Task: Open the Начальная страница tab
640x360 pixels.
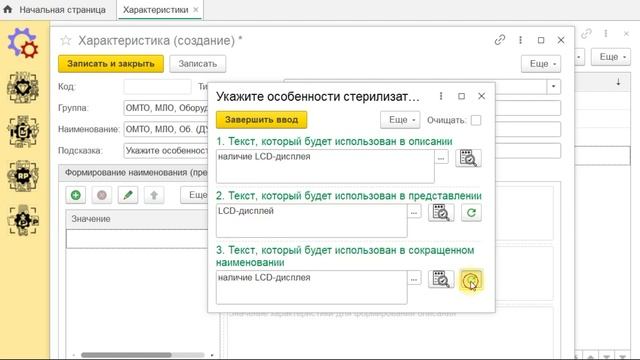Action: pos(62,10)
